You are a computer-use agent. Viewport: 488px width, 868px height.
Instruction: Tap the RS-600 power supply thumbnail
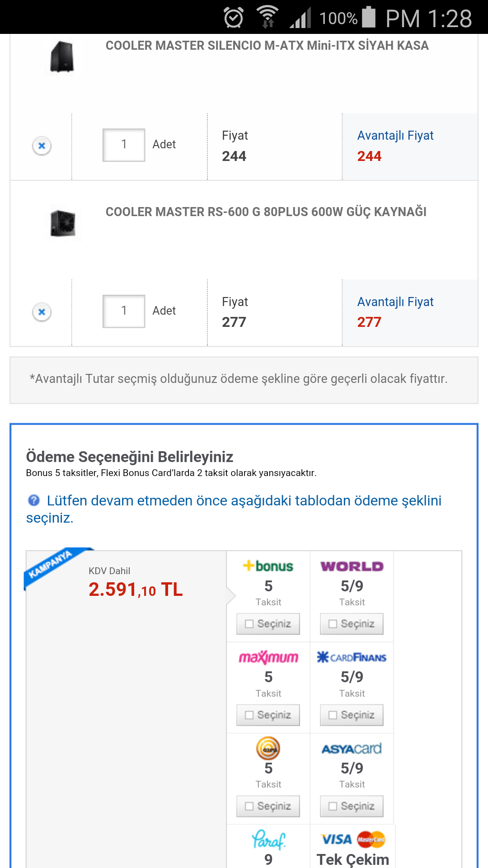point(63,223)
